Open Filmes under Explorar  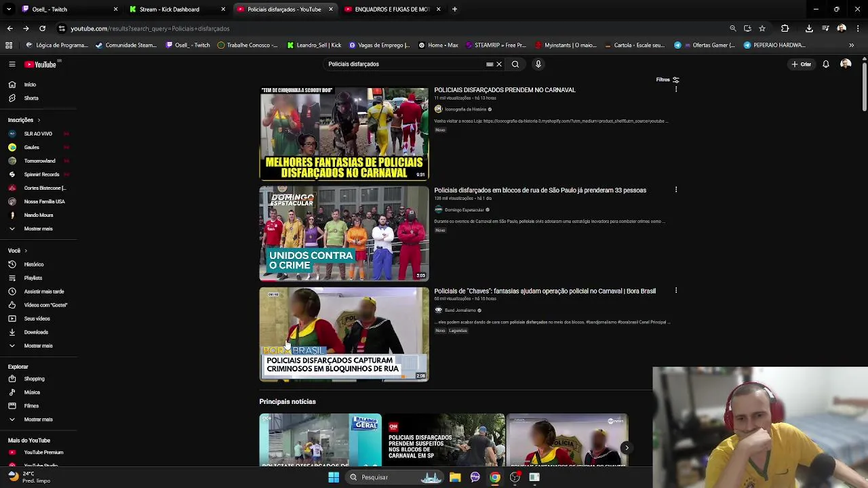31,406
